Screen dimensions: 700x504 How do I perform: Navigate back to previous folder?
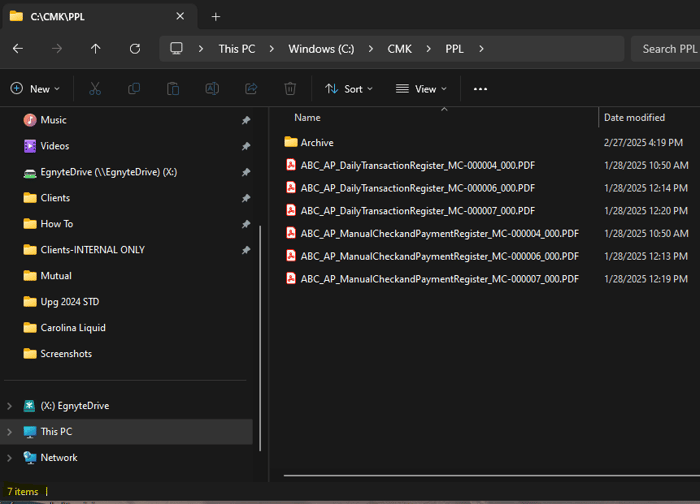click(x=18, y=49)
